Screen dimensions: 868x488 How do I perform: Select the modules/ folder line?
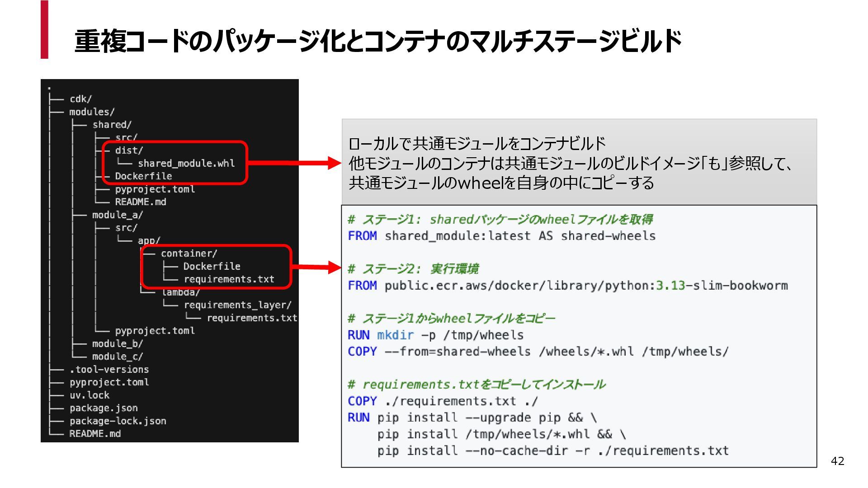coord(92,112)
